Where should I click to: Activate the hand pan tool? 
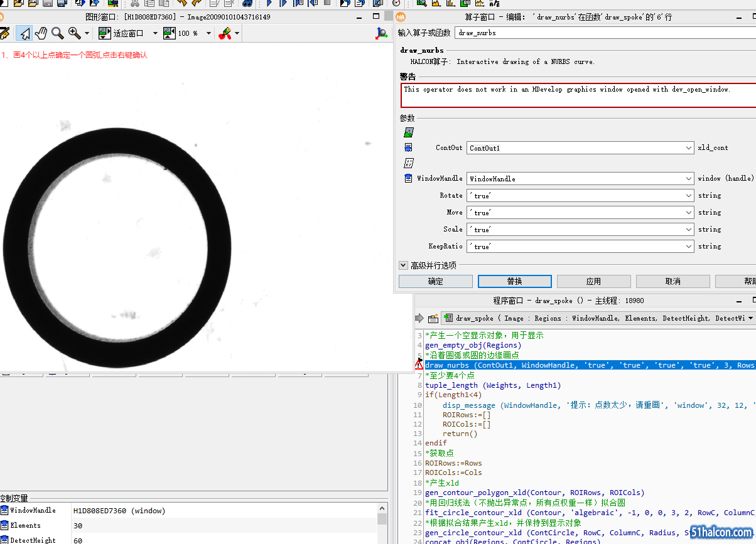(41, 33)
